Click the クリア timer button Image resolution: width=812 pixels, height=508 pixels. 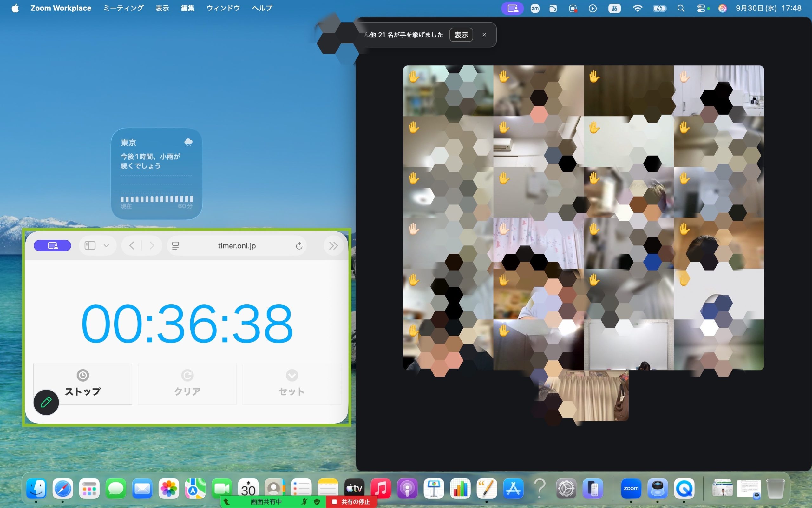pyautogui.click(x=187, y=384)
